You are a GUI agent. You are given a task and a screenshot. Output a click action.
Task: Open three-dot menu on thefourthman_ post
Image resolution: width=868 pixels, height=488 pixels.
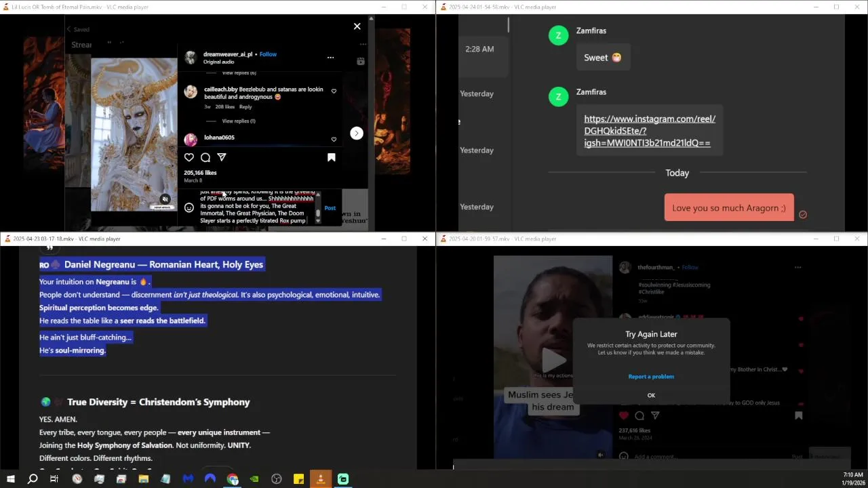(x=797, y=267)
